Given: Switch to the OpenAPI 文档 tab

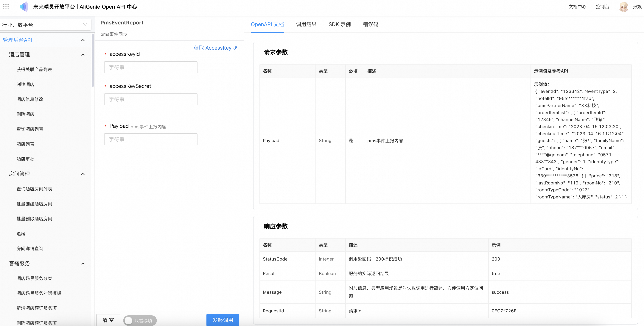Looking at the screenshot, I should (x=267, y=24).
